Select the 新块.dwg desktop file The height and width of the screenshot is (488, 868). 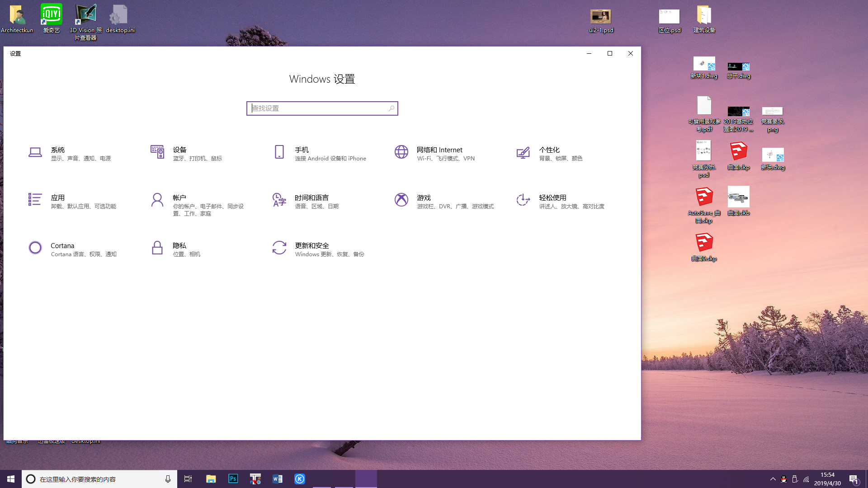tap(773, 159)
